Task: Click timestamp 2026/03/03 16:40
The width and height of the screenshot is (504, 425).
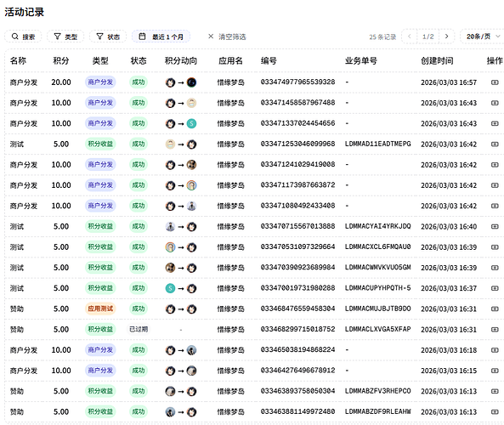Action: [449, 227]
